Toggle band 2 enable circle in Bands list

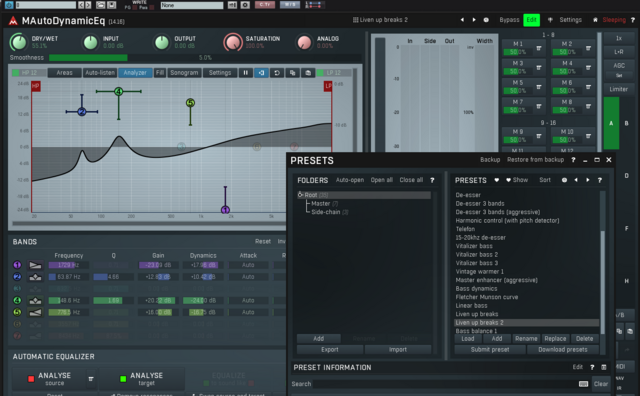point(17,277)
